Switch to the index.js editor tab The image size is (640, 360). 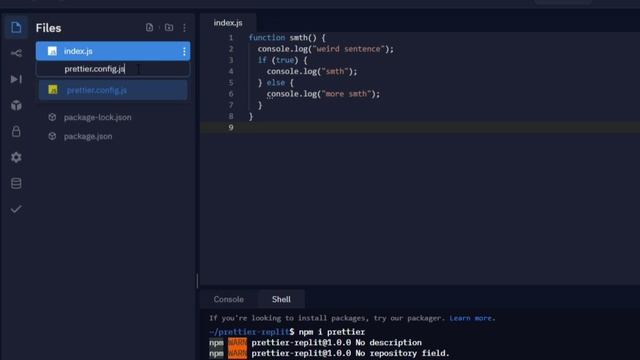pyautogui.click(x=228, y=23)
